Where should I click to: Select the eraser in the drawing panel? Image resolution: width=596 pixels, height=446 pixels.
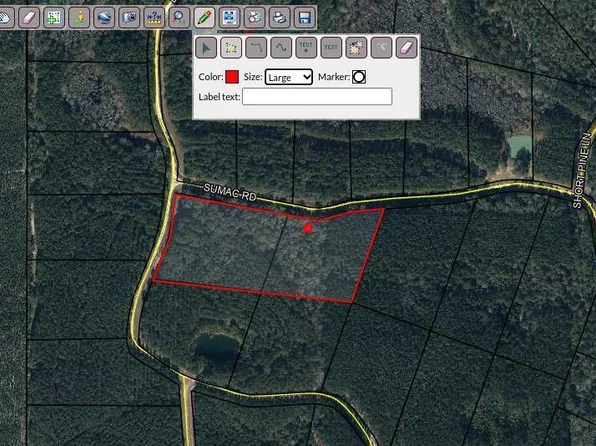pos(407,48)
